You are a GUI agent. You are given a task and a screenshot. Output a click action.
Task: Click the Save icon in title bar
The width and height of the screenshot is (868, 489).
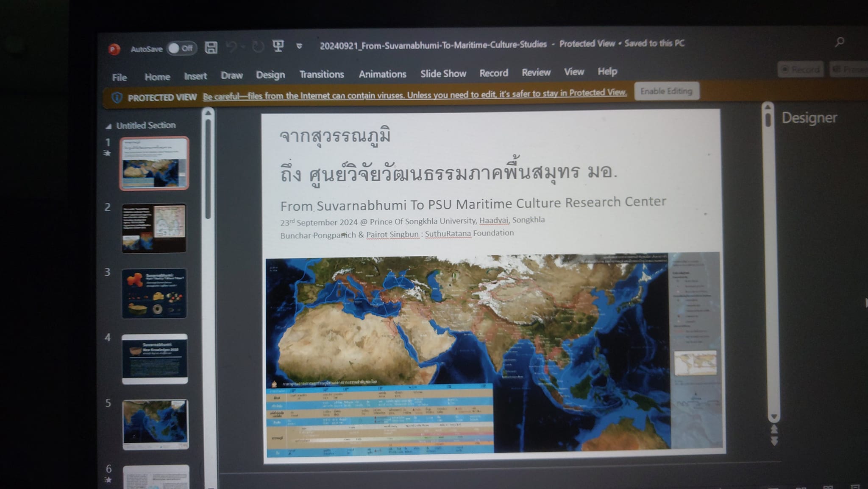point(211,48)
